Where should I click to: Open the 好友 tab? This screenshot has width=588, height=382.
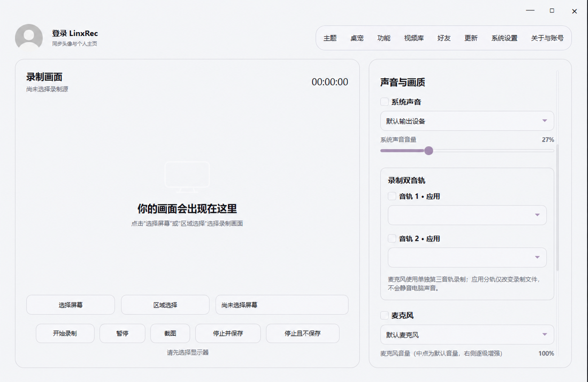click(x=444, y=38)
